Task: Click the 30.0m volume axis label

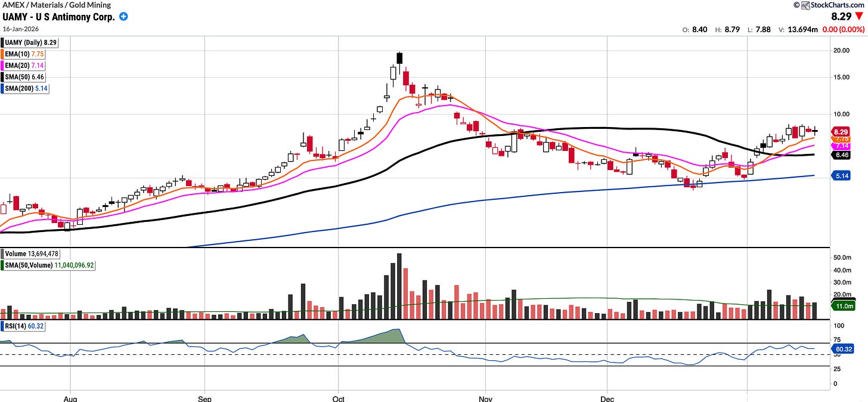Action: click(843, 282)
